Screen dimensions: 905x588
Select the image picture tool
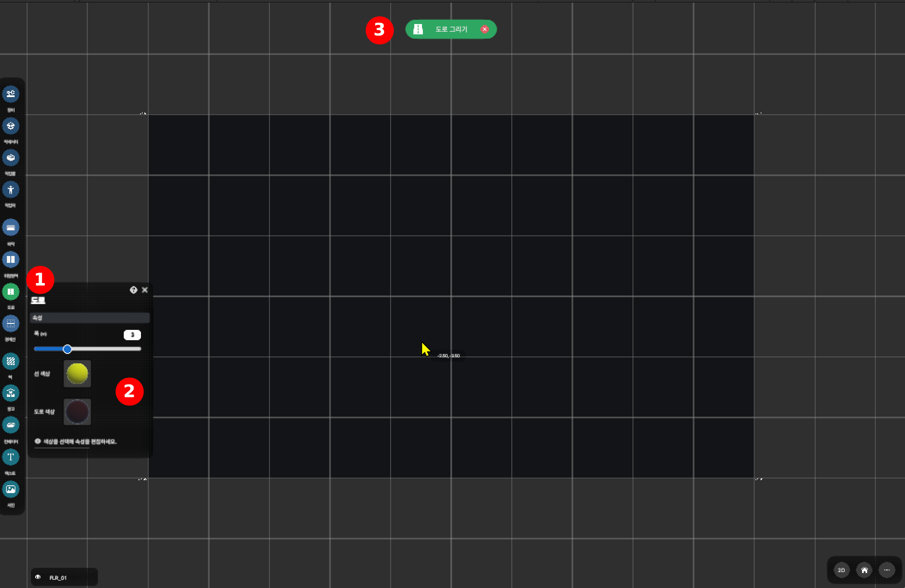(11, 489)
